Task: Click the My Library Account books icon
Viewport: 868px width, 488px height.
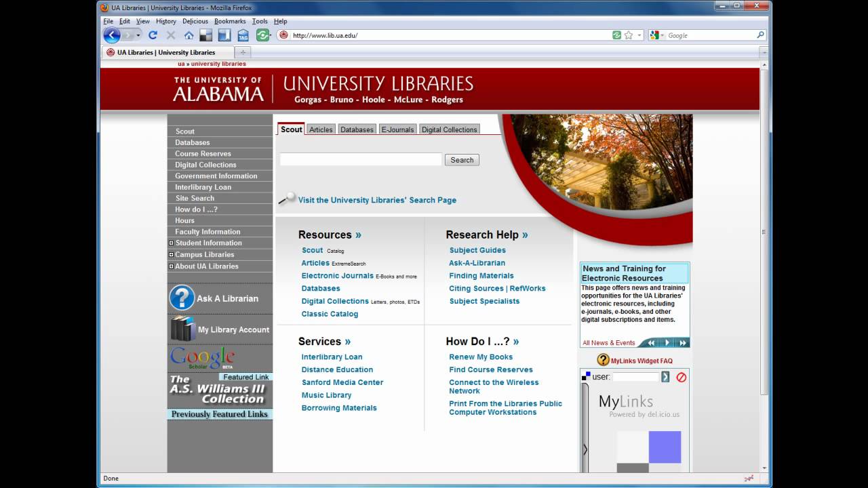Action: pos(183,329)
